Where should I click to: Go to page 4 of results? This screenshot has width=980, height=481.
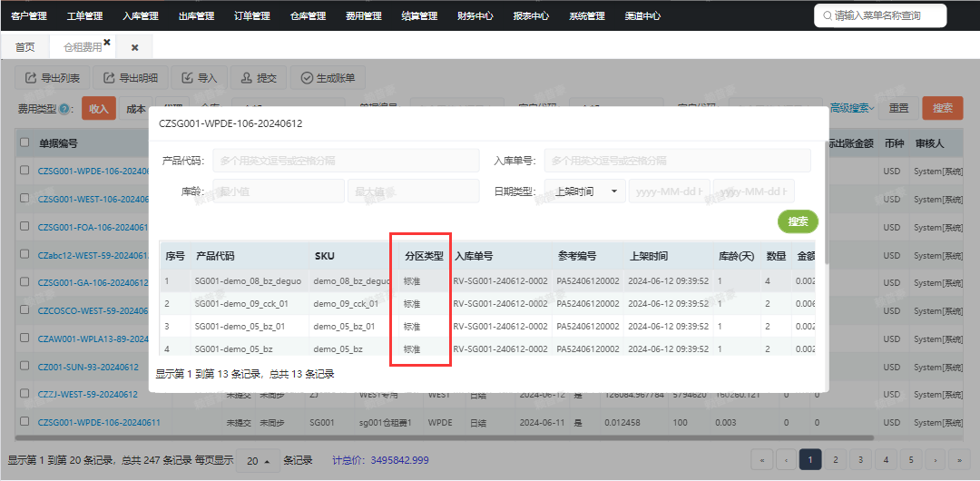(x=886, y=460)
